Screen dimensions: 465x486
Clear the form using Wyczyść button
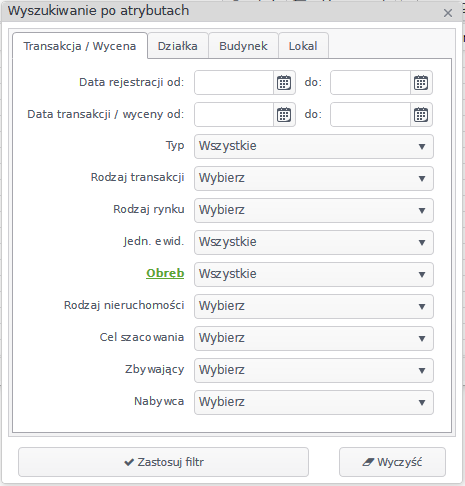tap(392, 462)
